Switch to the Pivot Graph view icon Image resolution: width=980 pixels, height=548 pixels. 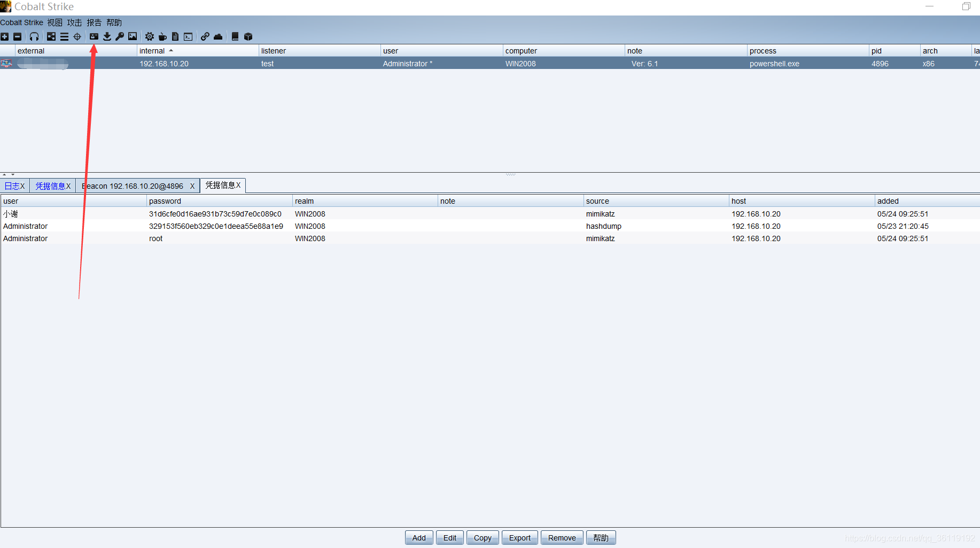click(51, 36)
